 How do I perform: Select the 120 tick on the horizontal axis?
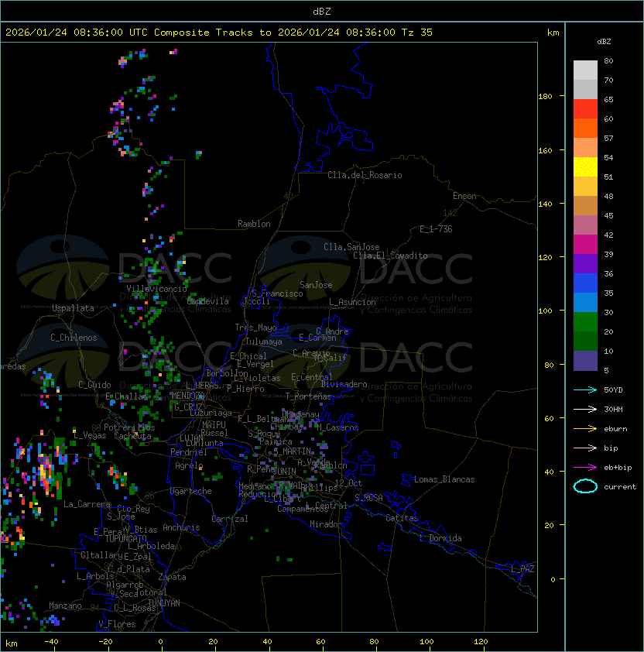click(x=481, y=642)
